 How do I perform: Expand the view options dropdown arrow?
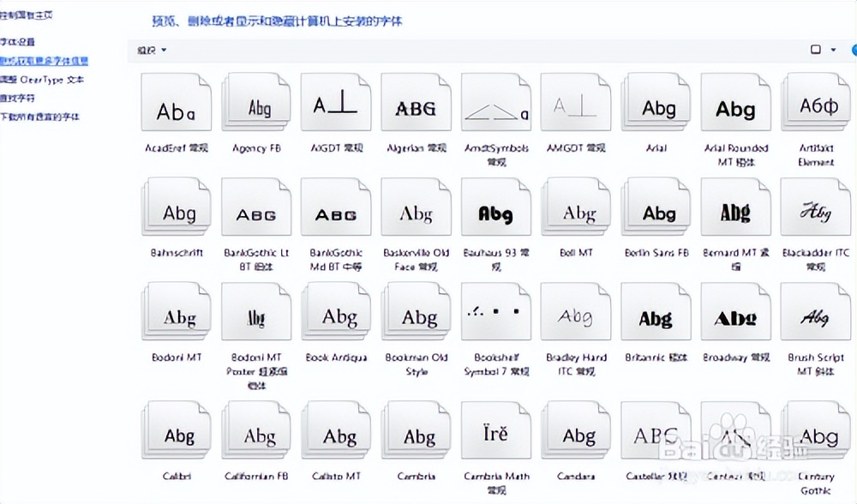pyautogui.click(x=834, y=51)
